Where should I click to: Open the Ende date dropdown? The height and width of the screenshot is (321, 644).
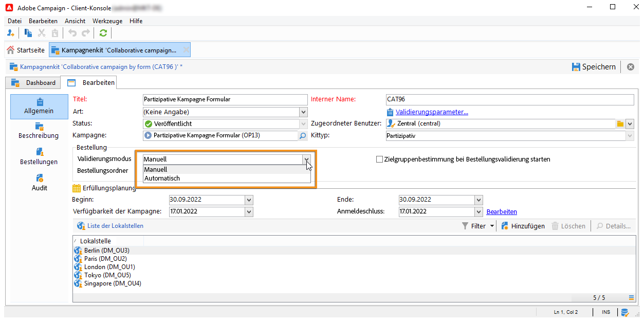click(x=479, y=200)
